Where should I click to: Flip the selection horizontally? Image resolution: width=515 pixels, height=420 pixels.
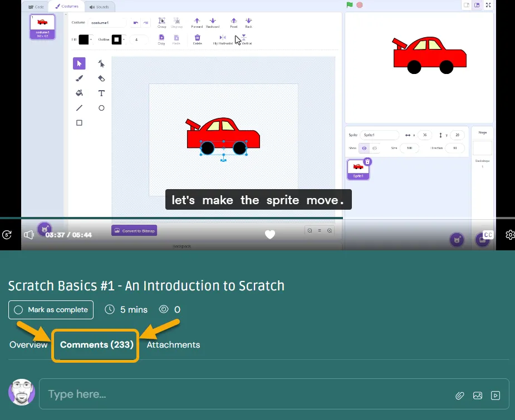coord(223,39)
